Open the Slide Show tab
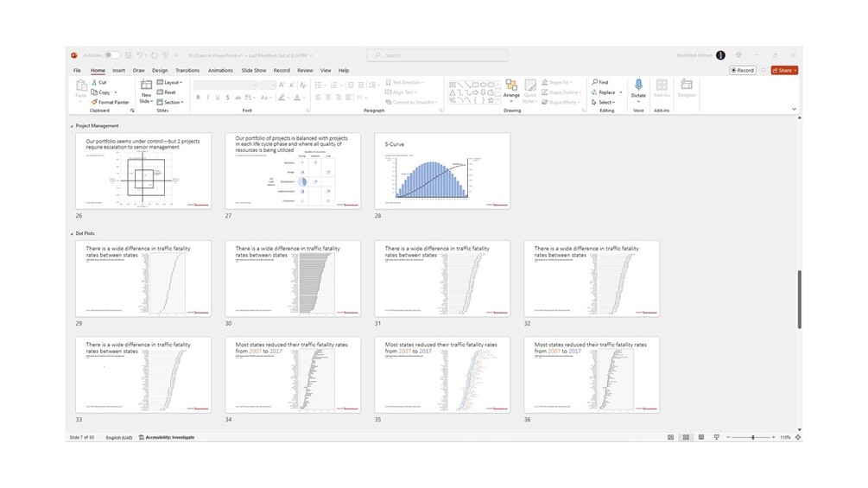 coord(254,71)
